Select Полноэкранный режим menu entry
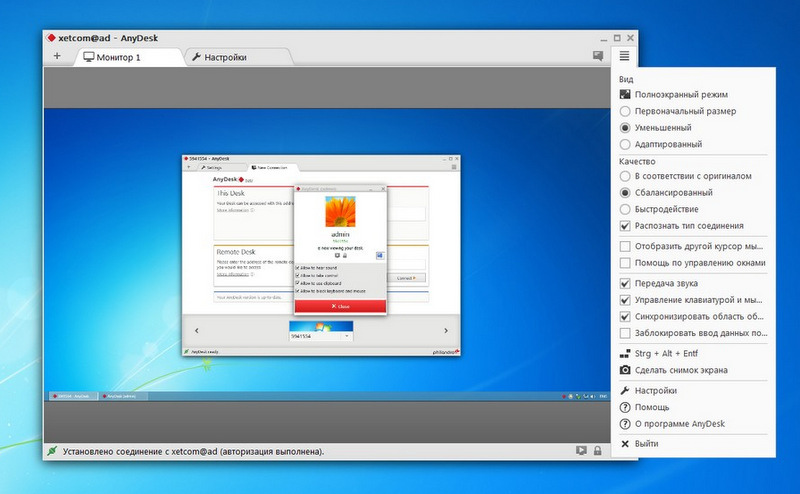The width and height of the screenshot is (800, 494). (x=681, y=94)
